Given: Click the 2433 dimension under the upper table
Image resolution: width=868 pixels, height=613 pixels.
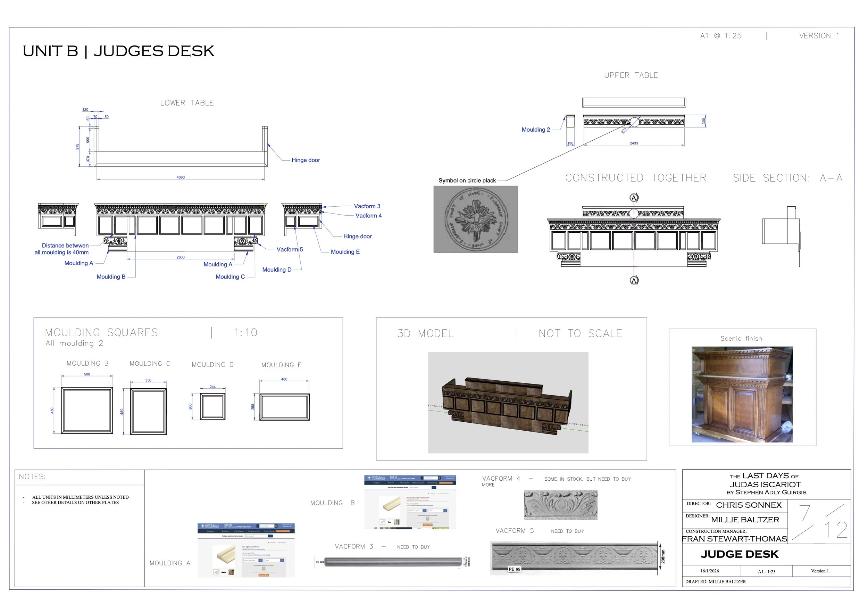Looking at the screenshot, I should (634, 143).
